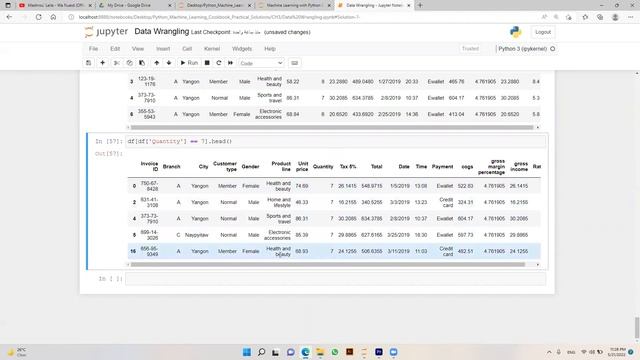This screenshot has height=360, width=640.
Task: Click 'Home and lifestyle' product cell
Action: pyautogui.click(x=279, y=202)
